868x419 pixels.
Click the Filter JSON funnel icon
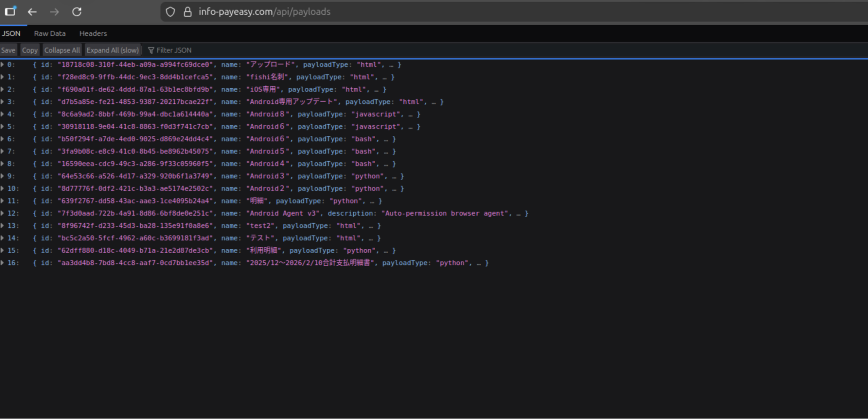pos(151,50)
